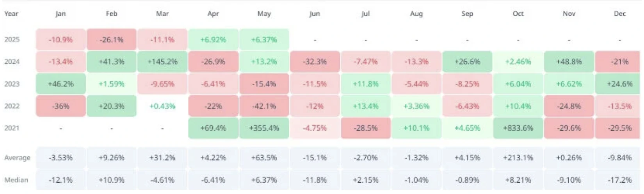Viewport: 644px width, 194px height.
Task: Click the May Average cell showing +63.5%
Action: (264, 158)
